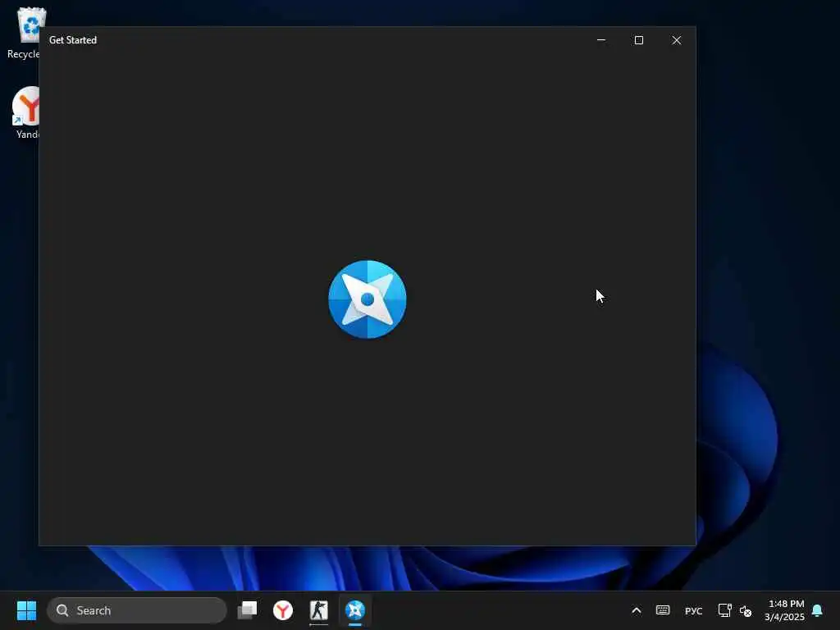Open the Counter-Strike taskbar icon

pyautogui.click(x=319, y=610)
